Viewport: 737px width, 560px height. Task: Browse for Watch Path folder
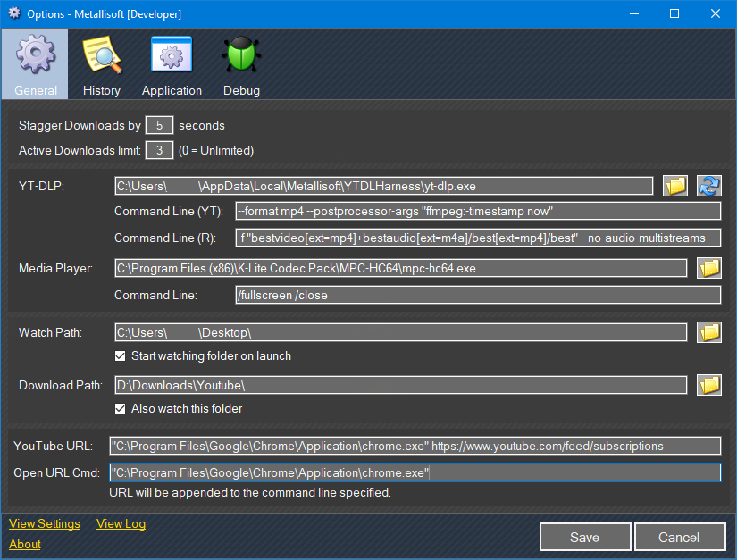pyautogui.click(x=709, y=332)
